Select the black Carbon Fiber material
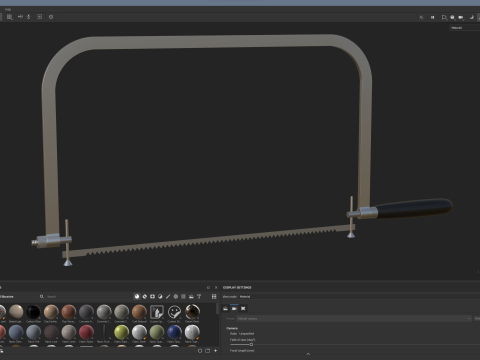The width and height of the screenshot is (480, 360). [33, 312]
